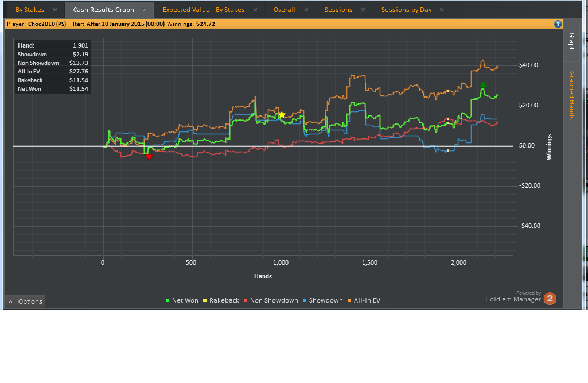Click the 2,000 hands axis label
The image size is (588, 383).
pos(458,262)
